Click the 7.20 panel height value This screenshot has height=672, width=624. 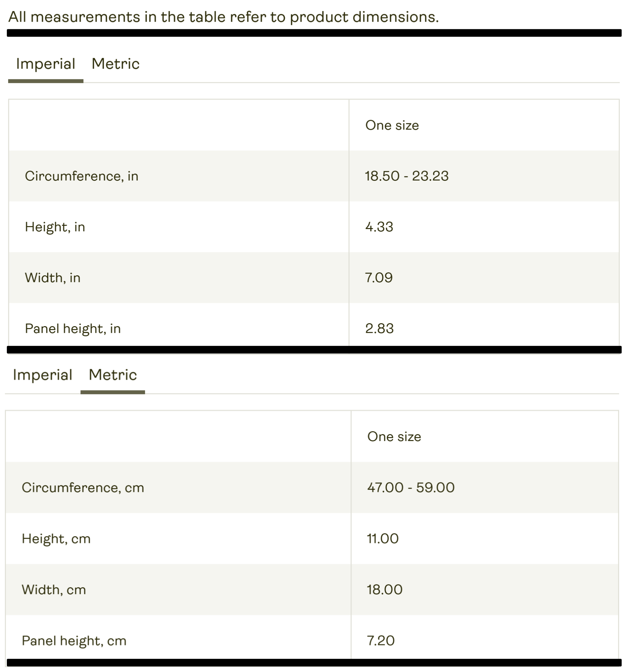[x=381, y=640]
